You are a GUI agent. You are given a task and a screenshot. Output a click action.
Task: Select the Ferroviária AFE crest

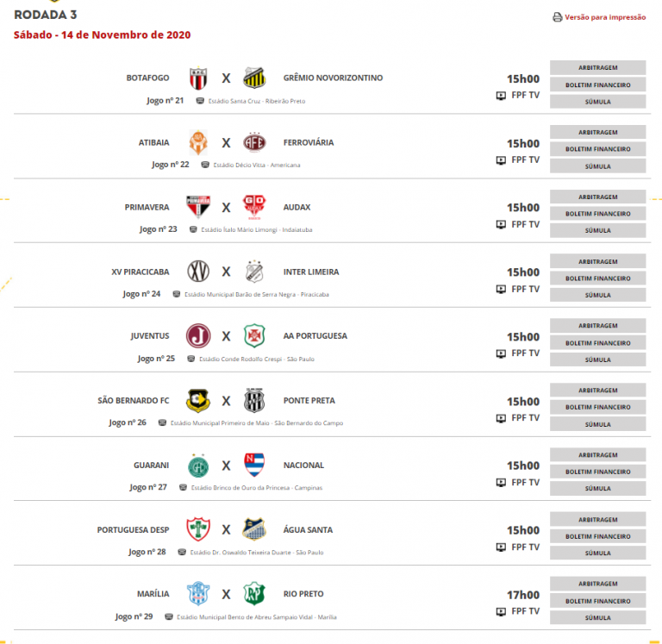coord(254,142)
